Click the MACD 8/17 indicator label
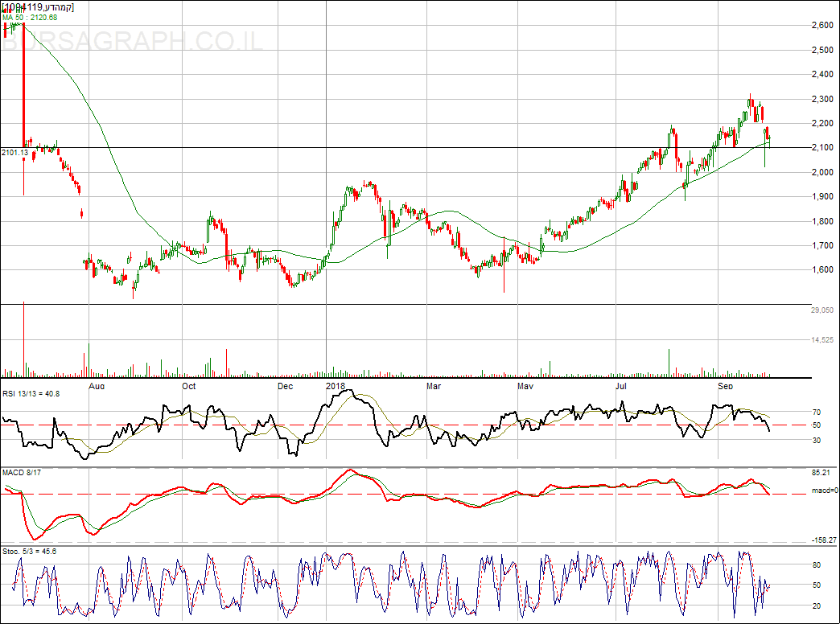Viewport: 840px width, 624px height. (x=20, y=472)
